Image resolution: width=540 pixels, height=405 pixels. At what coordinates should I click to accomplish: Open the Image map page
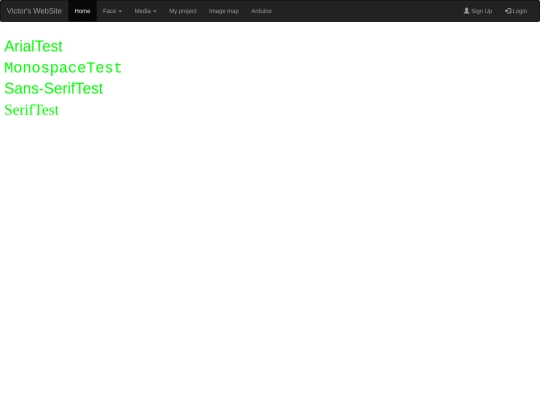point(224,11)
